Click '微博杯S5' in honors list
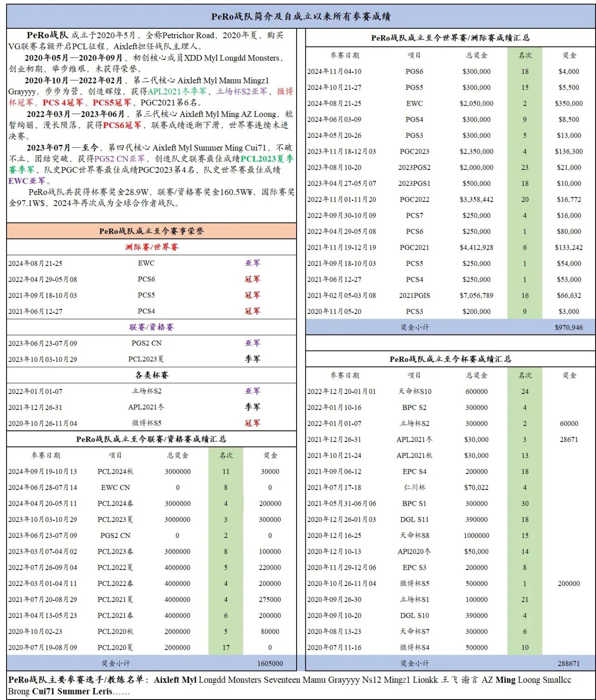Image resolution: width=596 pixels, height=700 pixels. (146, 423)
